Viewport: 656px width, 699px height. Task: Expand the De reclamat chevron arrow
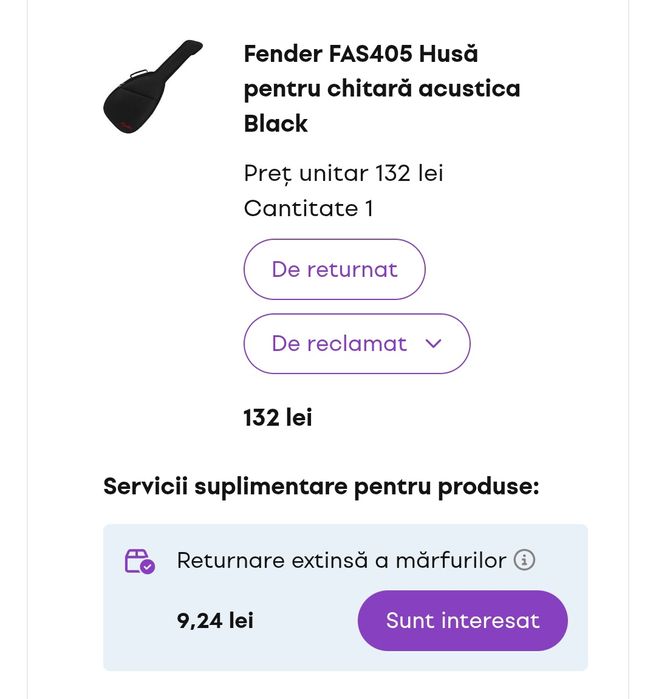point(433,343)
